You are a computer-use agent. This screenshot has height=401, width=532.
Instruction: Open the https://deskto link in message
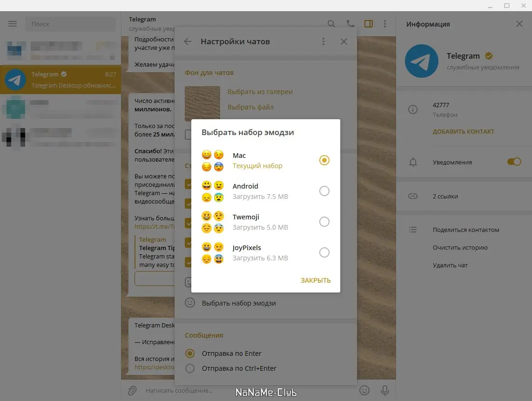click(x=155, y=367)
